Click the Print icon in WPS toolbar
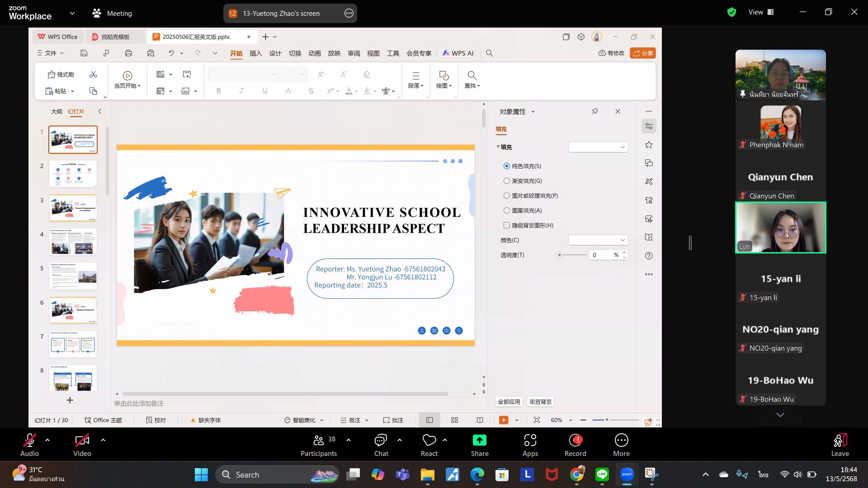Image resolution: width=868 pixels, height=488 pixels. (128, 53)
